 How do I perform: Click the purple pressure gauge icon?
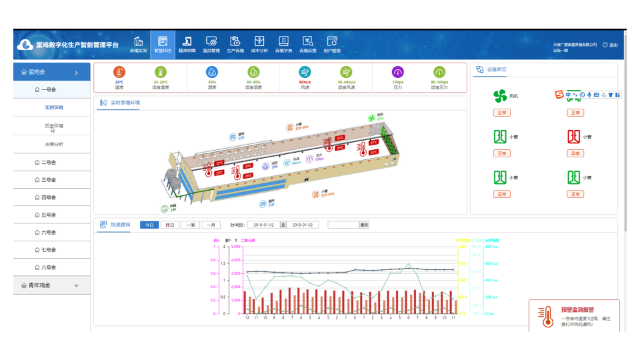click(x=398, y=72)
